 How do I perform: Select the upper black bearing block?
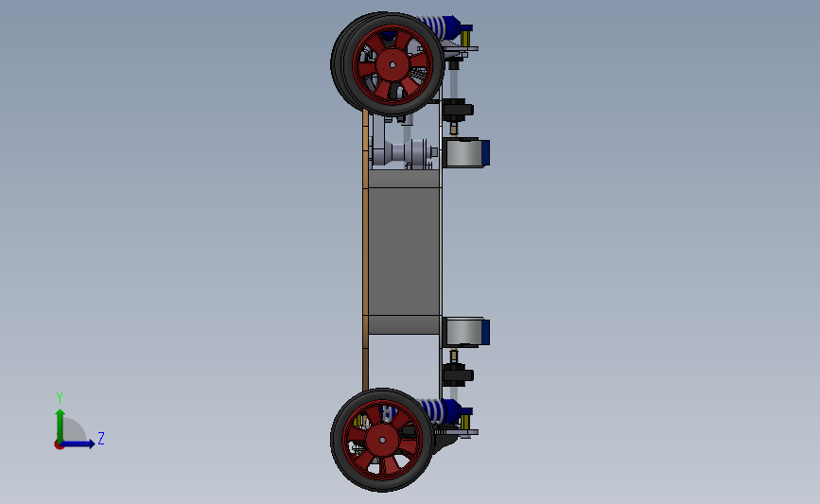point(458,110)
